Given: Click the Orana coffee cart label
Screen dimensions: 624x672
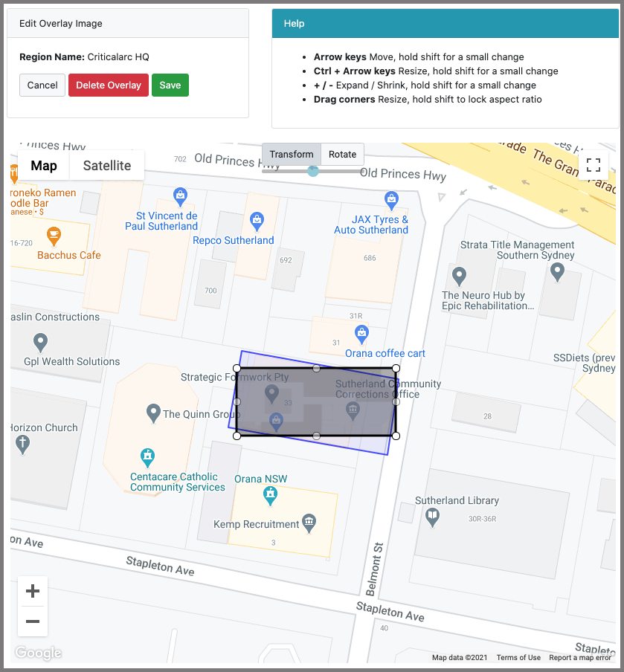Looking at the screenshot, I should (x=385, y=354).
